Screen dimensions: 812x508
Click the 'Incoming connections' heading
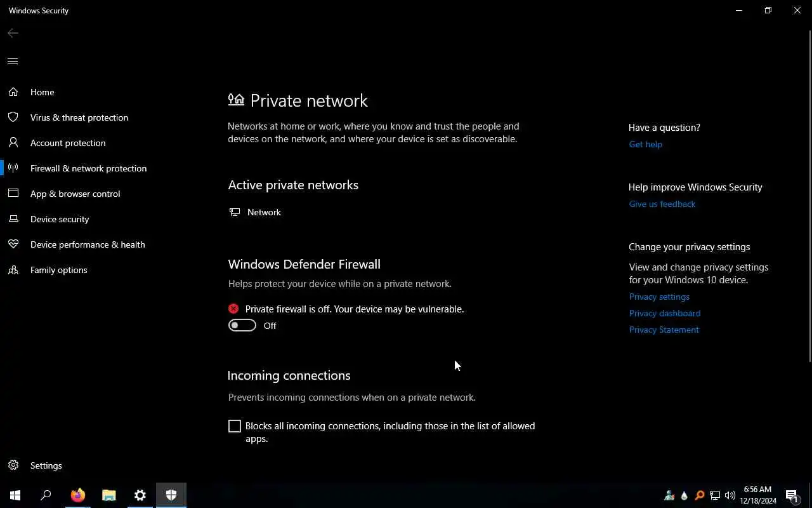(x=289, y=375)
